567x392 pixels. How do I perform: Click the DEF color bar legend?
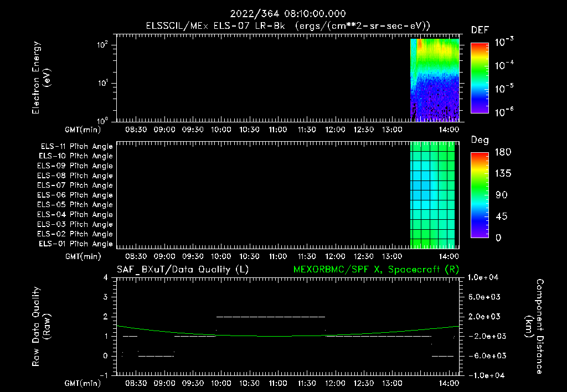tap(480, 78)
